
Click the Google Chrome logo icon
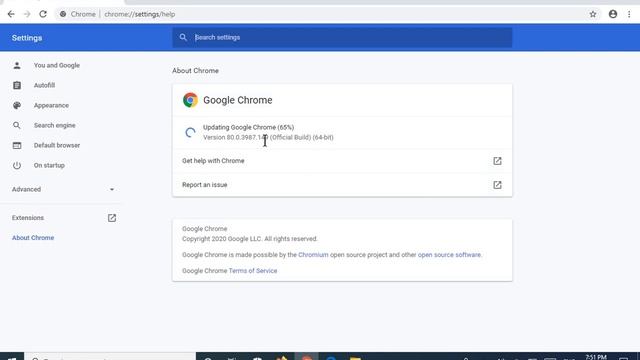click(190, 100)
